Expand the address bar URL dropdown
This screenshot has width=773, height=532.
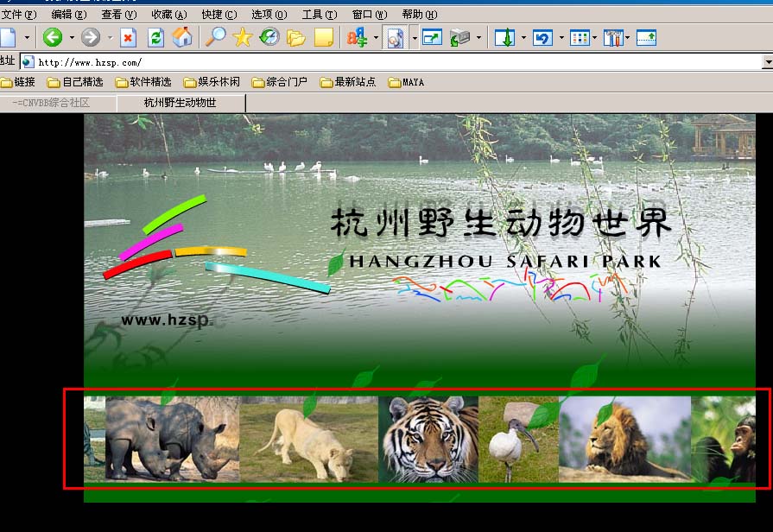(x=768, y=62)
